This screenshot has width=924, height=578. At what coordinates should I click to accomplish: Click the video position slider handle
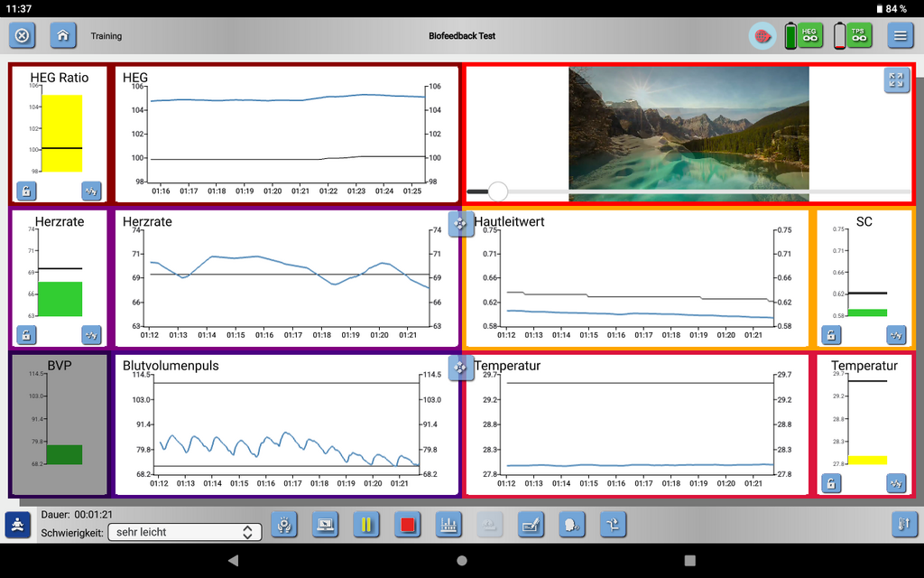(x=497, y=191)
